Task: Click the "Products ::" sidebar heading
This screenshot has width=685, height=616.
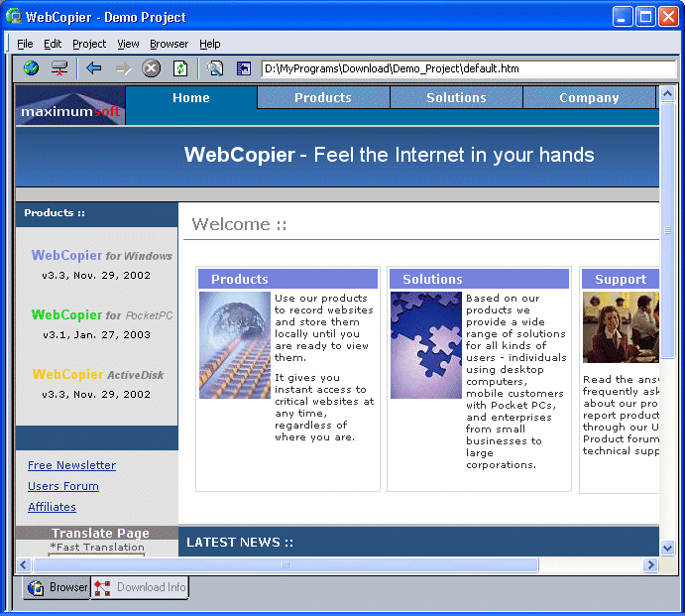Action: coord(55,213)
